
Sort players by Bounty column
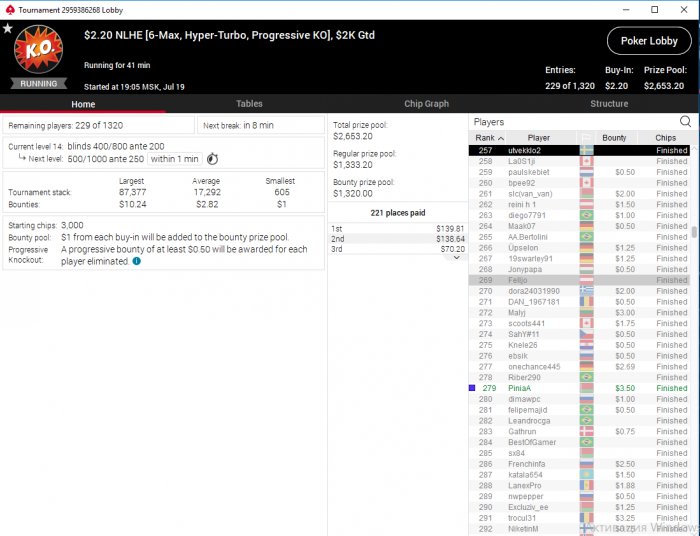point(615,138)
